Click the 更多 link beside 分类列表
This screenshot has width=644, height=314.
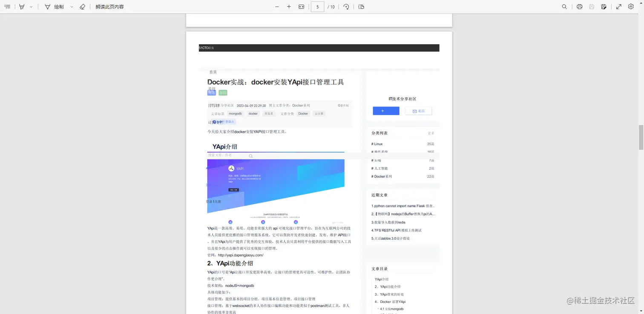(x=431, y=133)
